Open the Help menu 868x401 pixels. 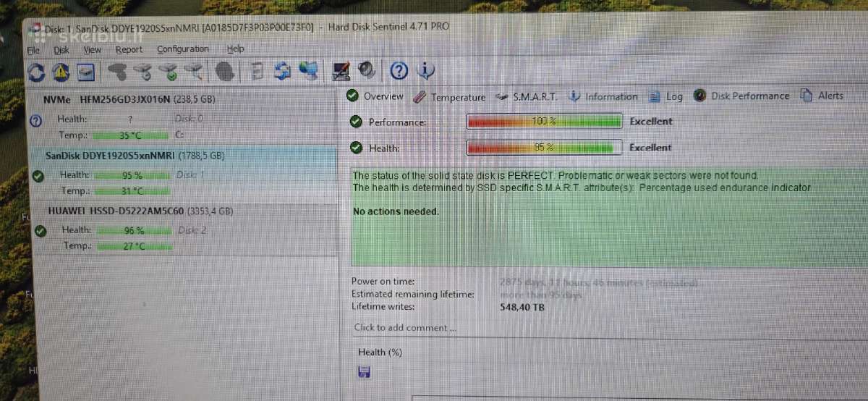235,48
